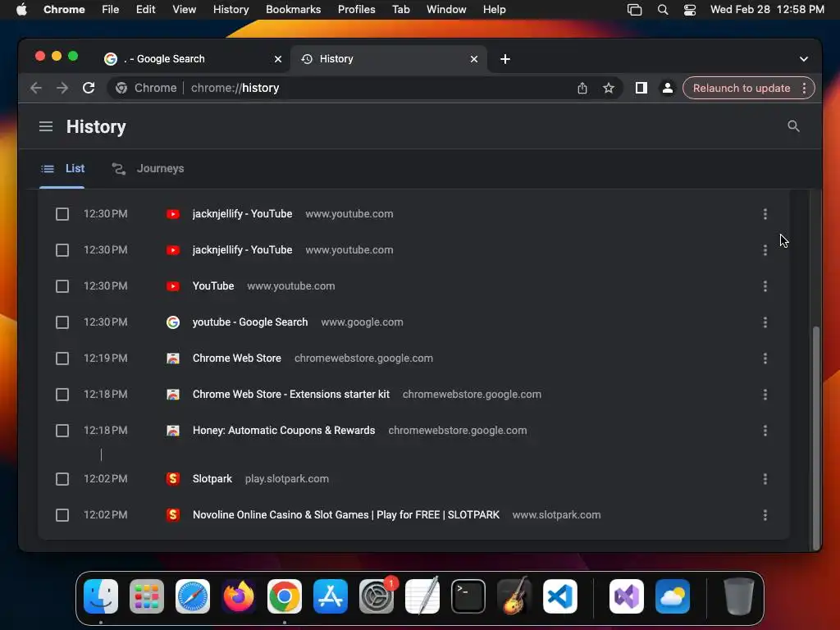The image size is (840, 630).
Task: Click the History search magnifier icon
Action: point(793,126)
